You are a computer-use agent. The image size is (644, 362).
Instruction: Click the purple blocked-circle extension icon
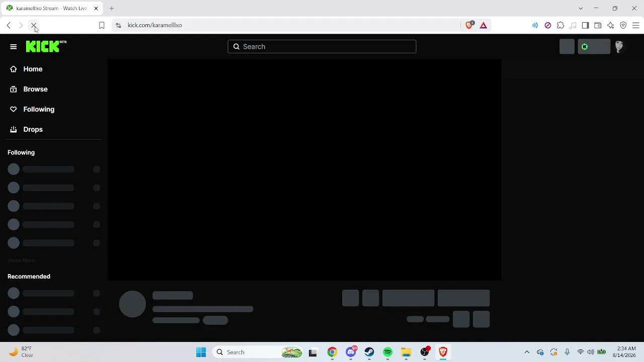548,25
